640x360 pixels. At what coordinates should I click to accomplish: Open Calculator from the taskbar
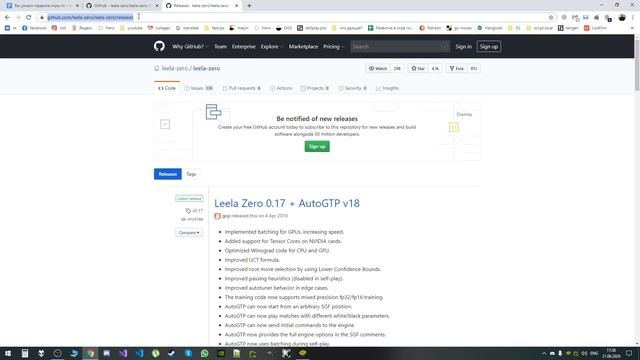(25, 353)
